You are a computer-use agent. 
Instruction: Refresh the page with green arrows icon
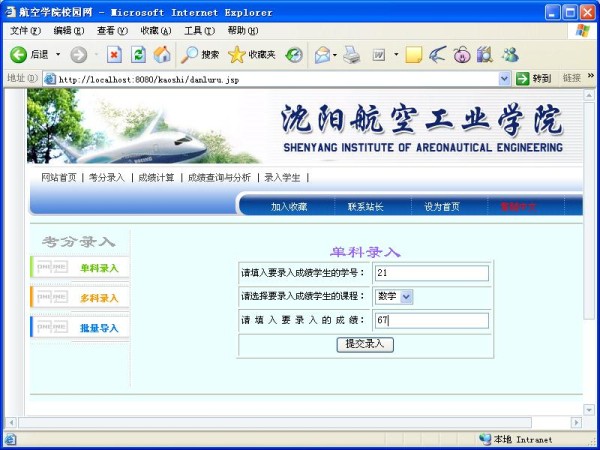(138, 55)
